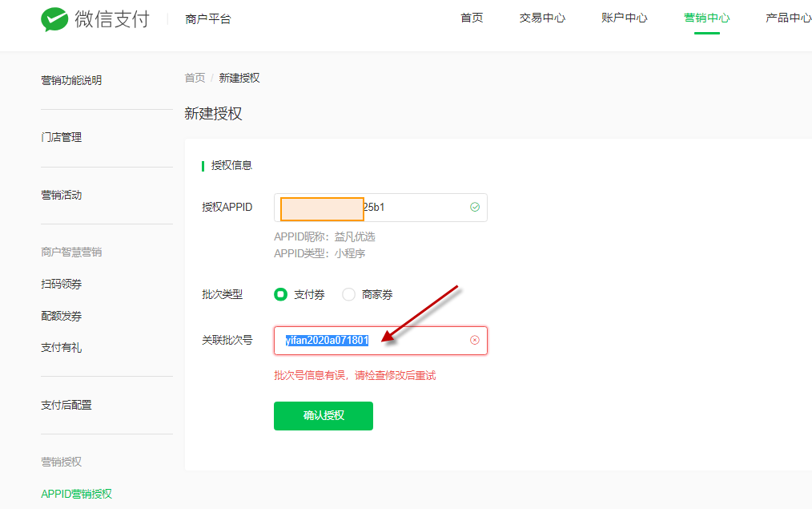Open the 账户中心 navigation tab
This screenshot has width=812, height=509.
(624, 18)
